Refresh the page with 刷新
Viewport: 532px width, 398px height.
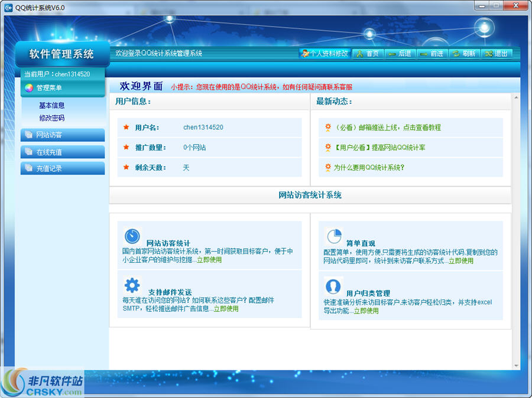click(x=465, y=54)
